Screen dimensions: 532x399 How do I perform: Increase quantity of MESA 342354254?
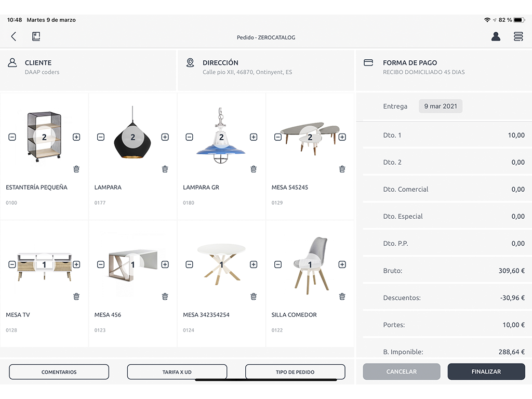254,264
